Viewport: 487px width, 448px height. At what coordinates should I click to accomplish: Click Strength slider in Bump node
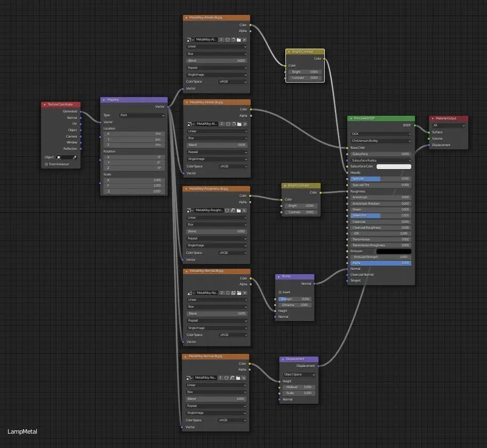click(x=294, y=299)
